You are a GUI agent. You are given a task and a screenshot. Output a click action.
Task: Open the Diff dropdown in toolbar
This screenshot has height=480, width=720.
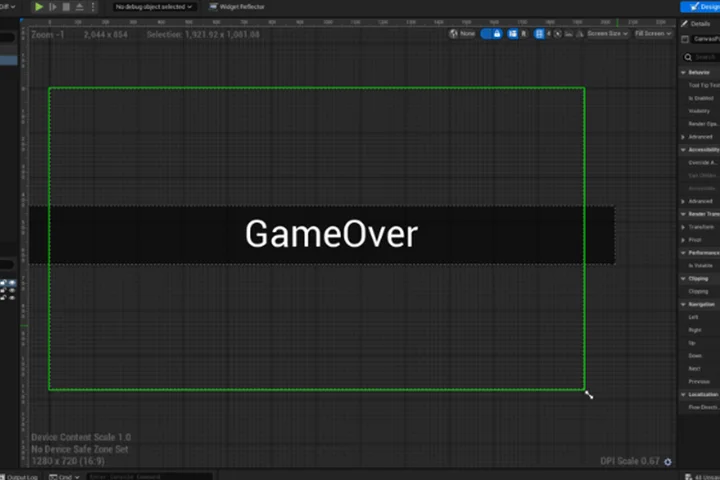(x=8, y=6)
